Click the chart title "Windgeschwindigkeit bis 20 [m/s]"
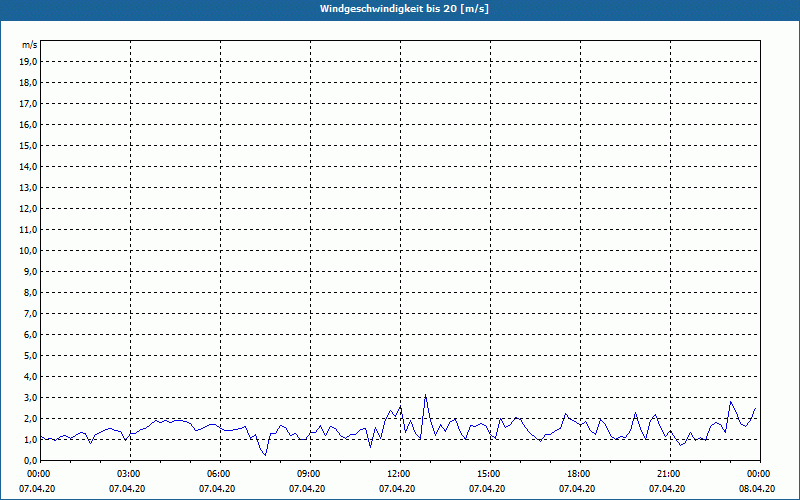This screenshot has height=500, width=800. [x=404, y=9]
